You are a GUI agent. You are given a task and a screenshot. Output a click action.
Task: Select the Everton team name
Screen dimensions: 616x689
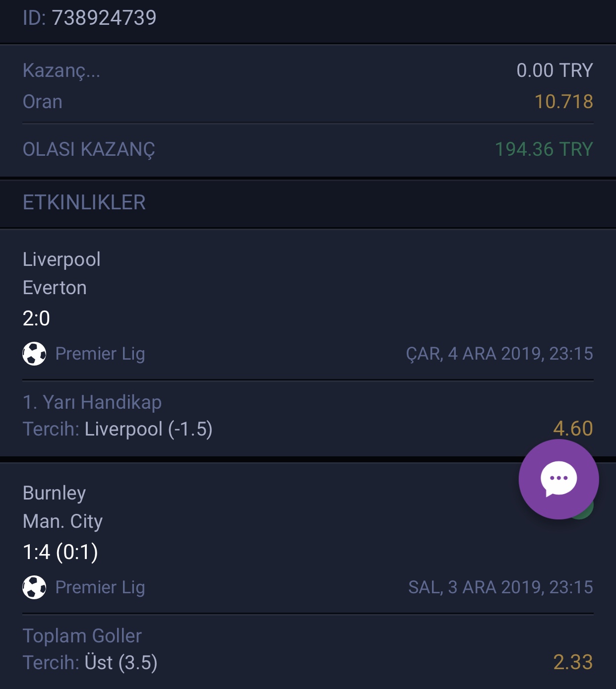point(55,288)
